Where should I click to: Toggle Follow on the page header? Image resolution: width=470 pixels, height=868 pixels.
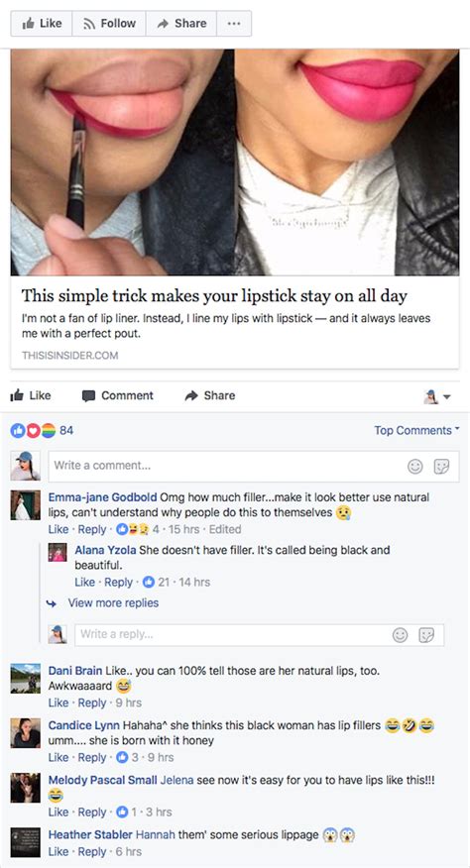tap(109, 23)
